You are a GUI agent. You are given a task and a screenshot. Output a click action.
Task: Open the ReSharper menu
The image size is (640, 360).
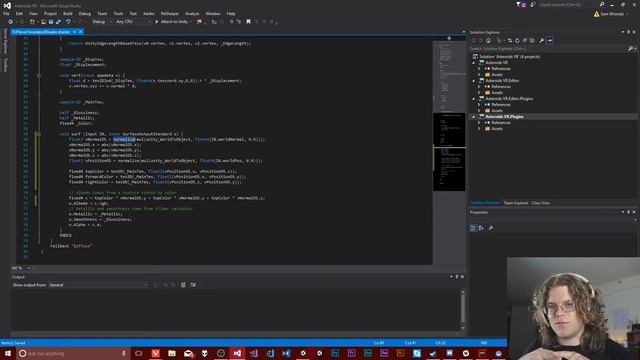pyautogui.click(x=170, y=13)
